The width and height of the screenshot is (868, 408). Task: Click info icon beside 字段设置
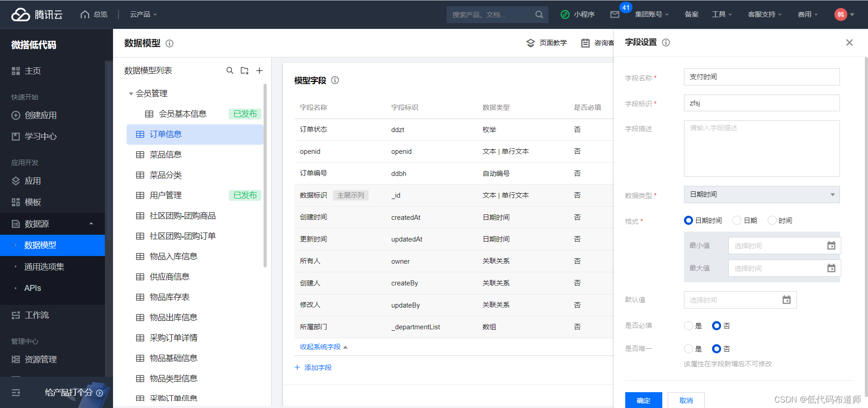point(666,43)
